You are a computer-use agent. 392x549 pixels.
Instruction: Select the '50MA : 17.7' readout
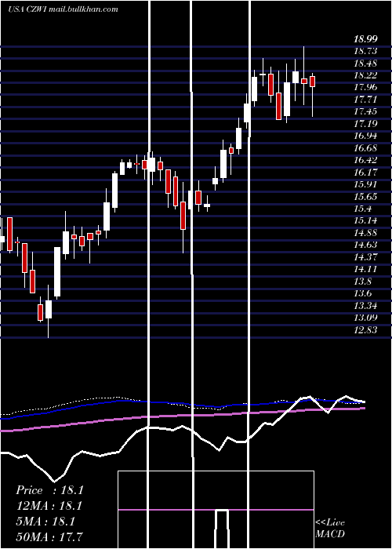tap(49, 536)
